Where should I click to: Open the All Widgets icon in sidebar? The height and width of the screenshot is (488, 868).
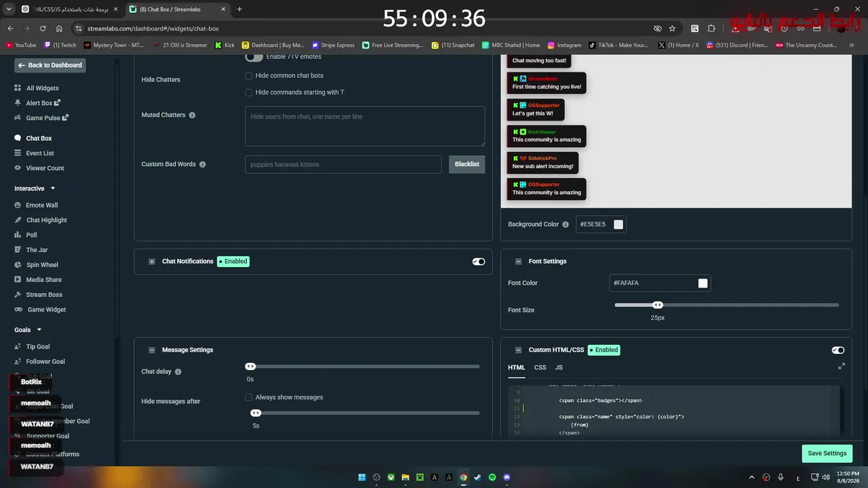pyautogui.click(x=18, y=88)
